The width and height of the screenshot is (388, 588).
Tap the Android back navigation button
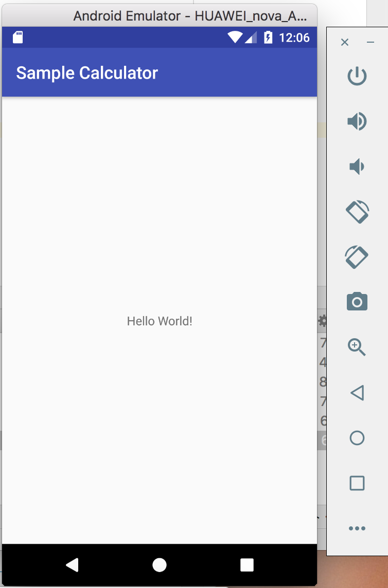pyautogui.click(x=72, y=565)
